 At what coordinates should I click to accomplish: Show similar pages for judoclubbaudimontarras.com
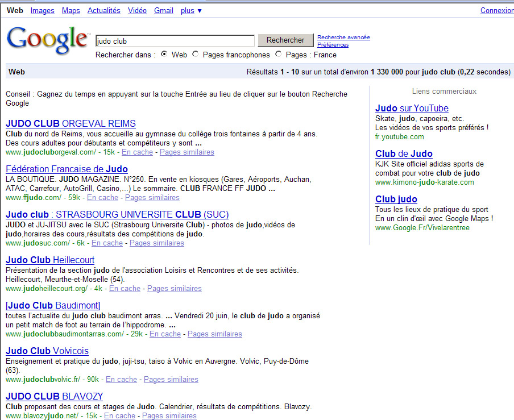(x=215, y=334)
